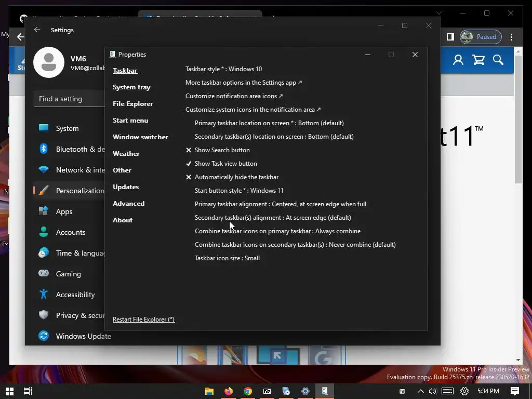
Task: Click the browser side panel icon
Action: click(450, 37)
